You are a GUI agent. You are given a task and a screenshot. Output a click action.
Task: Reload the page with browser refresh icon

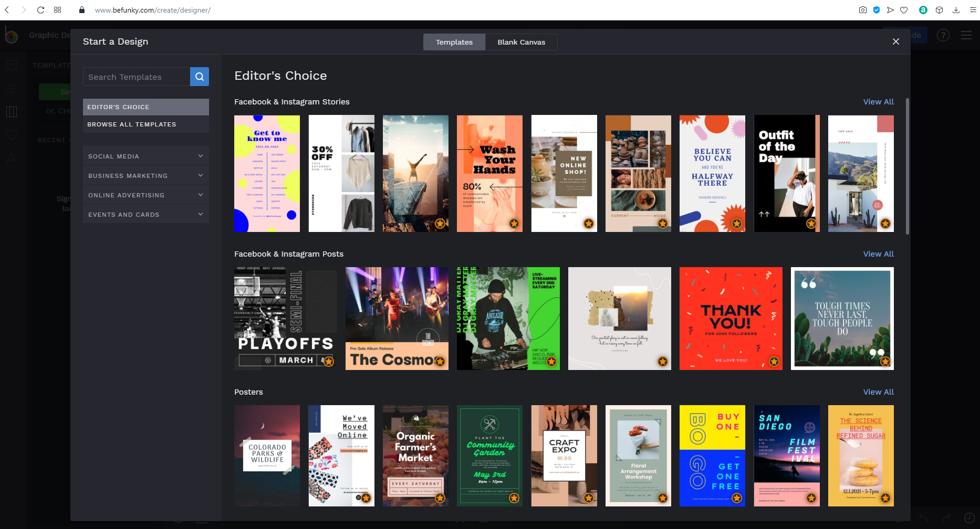(x=40, y=10)
